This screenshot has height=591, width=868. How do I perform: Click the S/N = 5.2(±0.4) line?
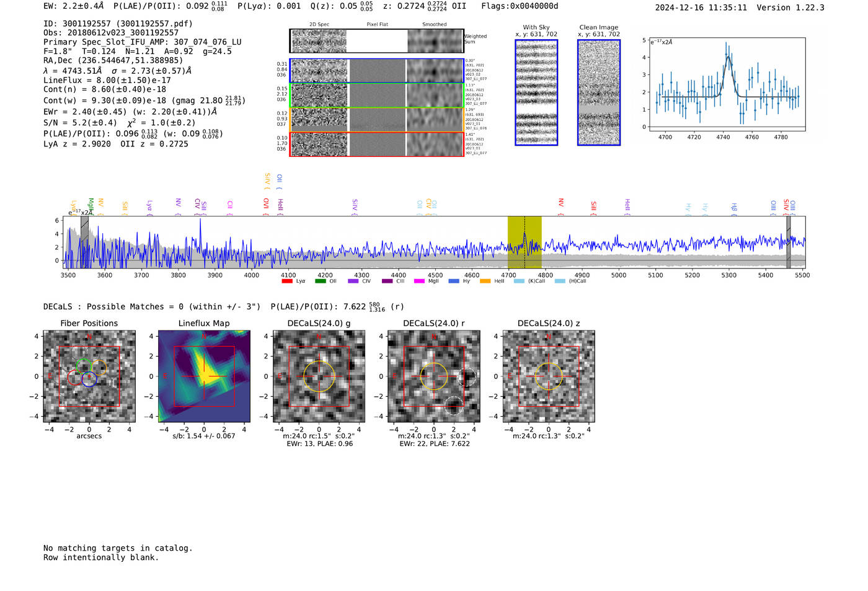pos(120,123)
